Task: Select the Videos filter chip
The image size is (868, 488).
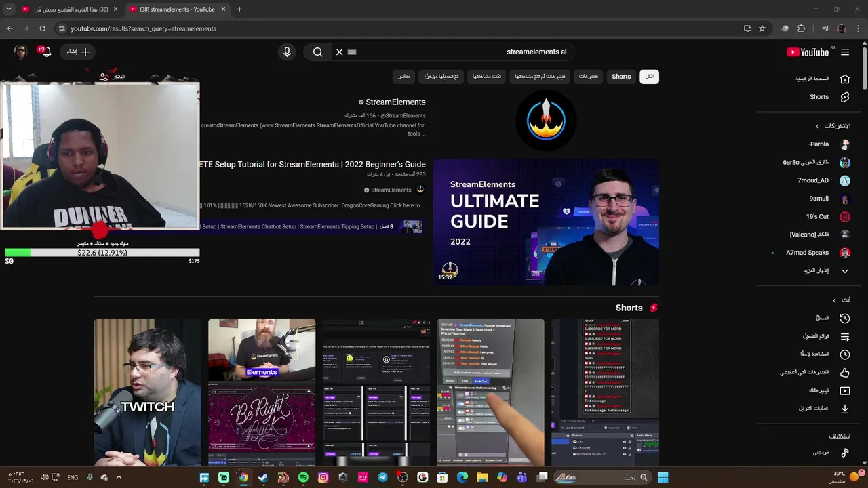Action: [588, 77]
